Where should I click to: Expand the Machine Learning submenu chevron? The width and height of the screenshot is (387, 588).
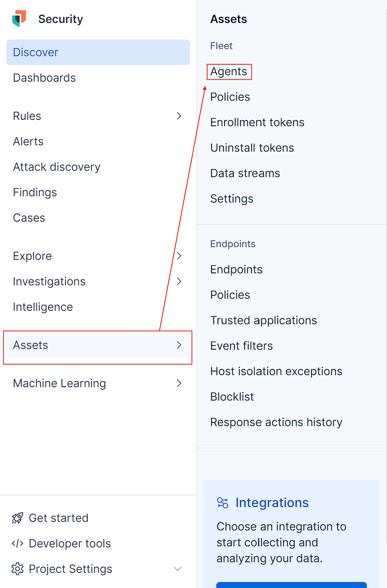click(179, 383)
